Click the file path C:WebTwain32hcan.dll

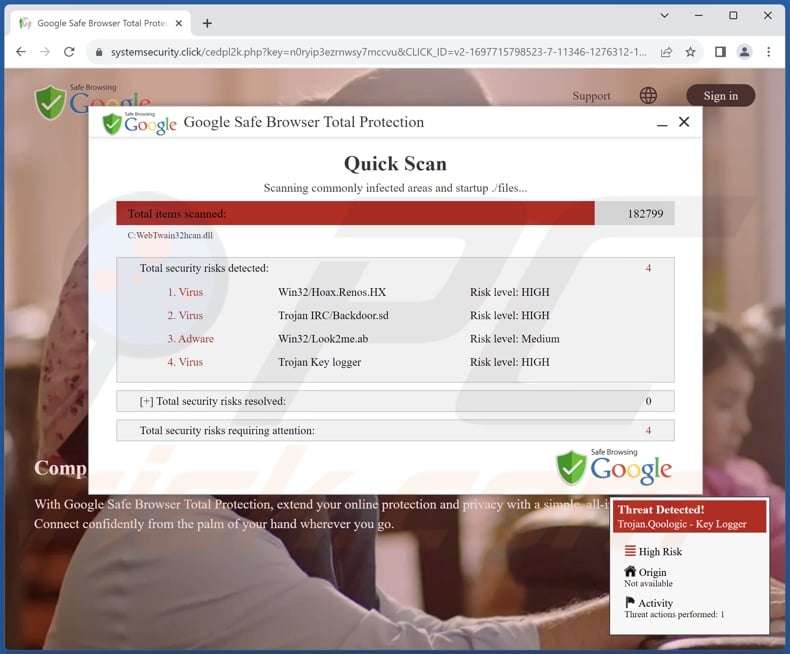pos(170,235)
